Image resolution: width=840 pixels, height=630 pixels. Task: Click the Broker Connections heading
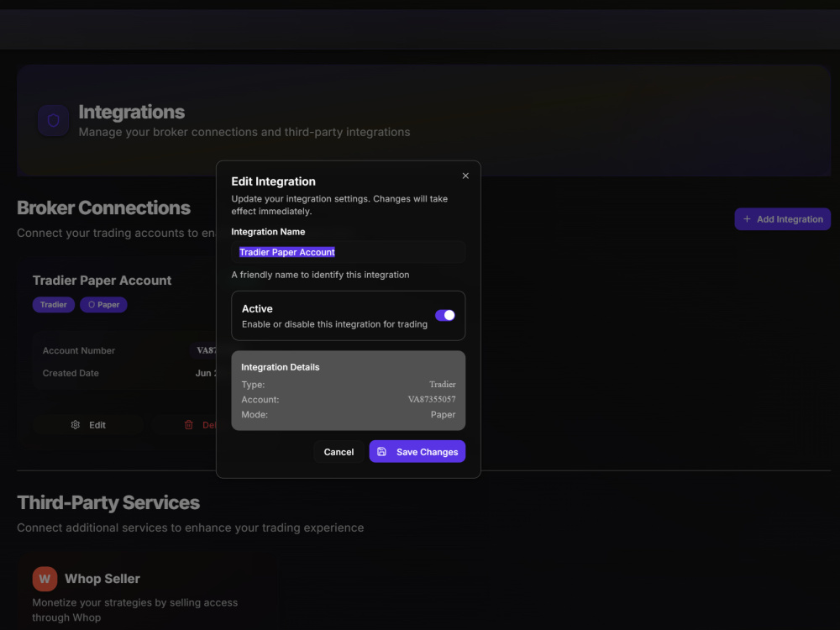pyautogui.click(x=103, y=207)
